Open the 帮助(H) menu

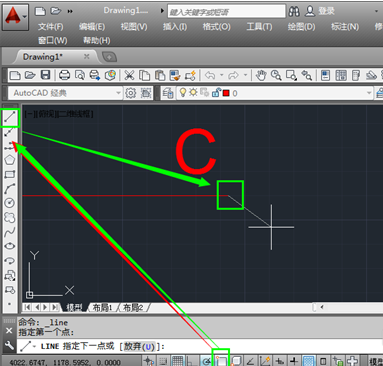(97, 41)
